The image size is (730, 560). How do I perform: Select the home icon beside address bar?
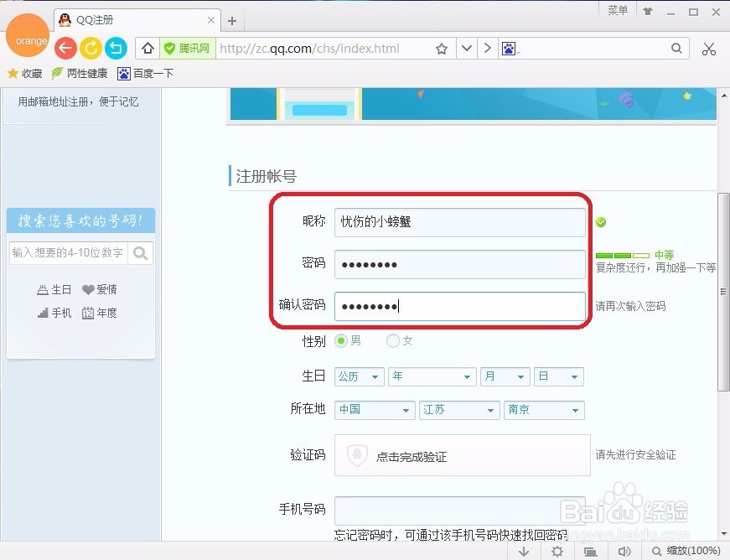point(148,48)
